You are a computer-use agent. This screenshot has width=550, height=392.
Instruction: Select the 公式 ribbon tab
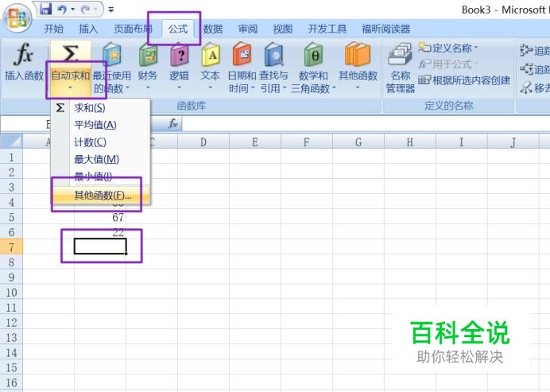[178, 29]
